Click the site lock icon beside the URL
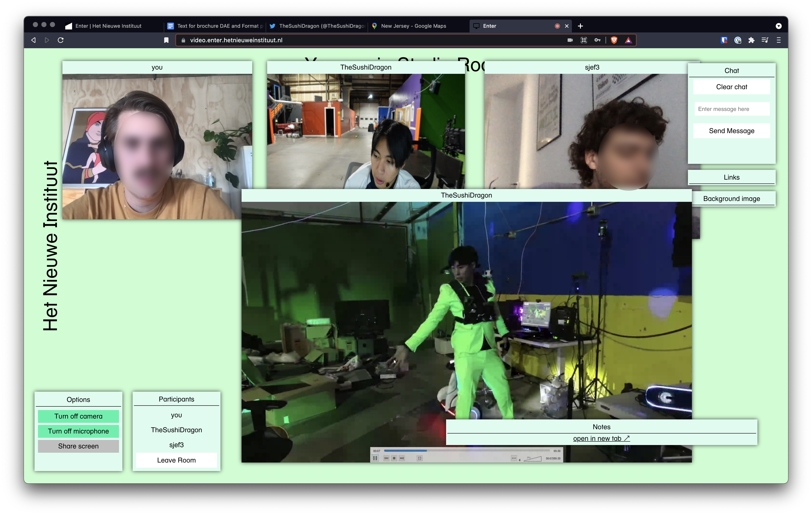The width and height of the screenshot is (812, 515). (183, 40)
